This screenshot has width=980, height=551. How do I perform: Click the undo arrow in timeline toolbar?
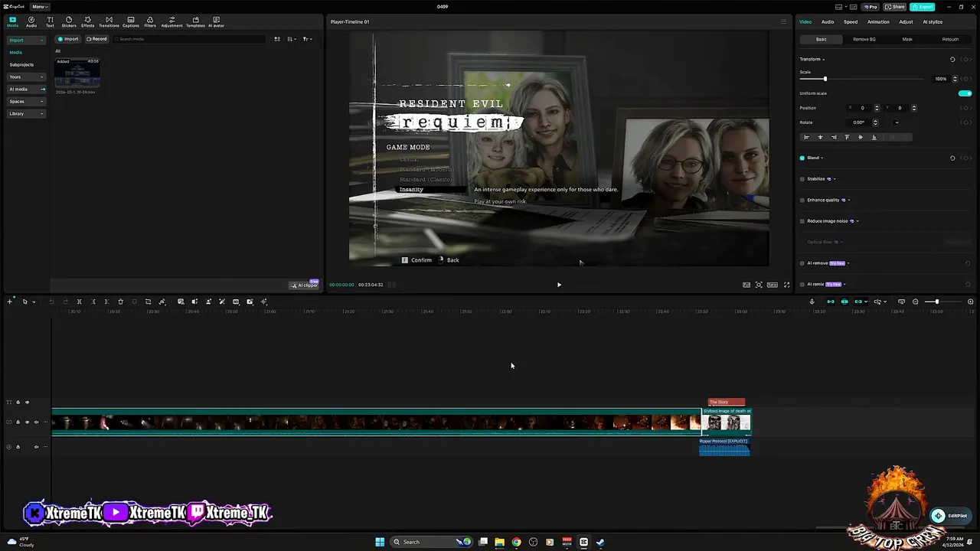coord(52,302)
